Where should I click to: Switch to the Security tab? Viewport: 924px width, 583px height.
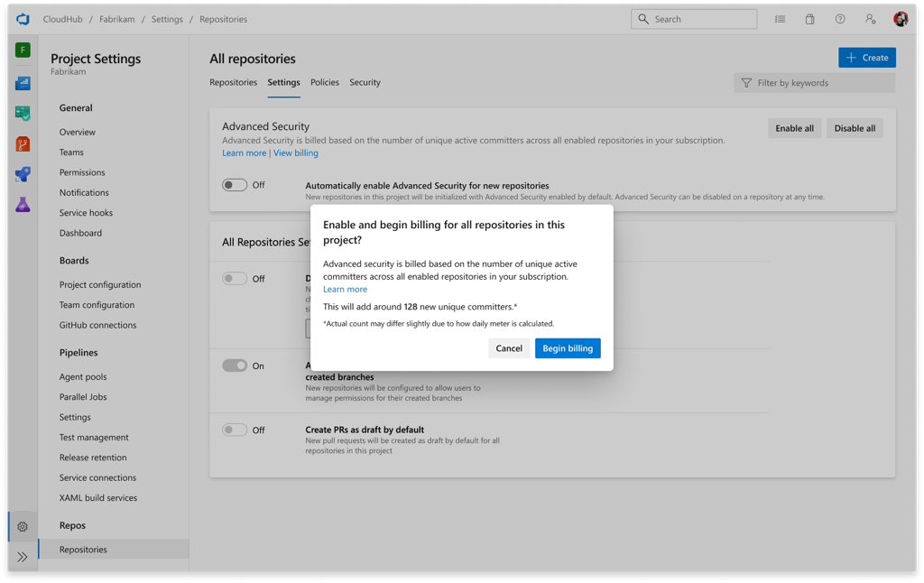pos(365,82)
